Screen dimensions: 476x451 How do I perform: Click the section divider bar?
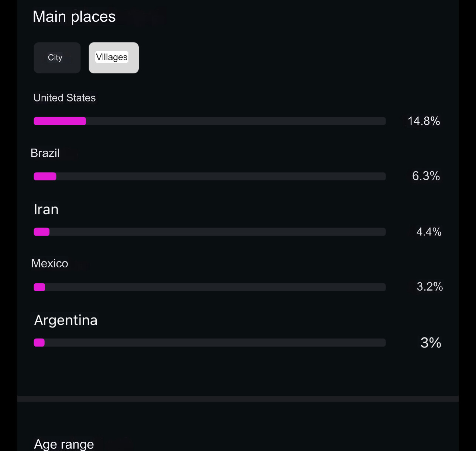(x=238, y=399)
